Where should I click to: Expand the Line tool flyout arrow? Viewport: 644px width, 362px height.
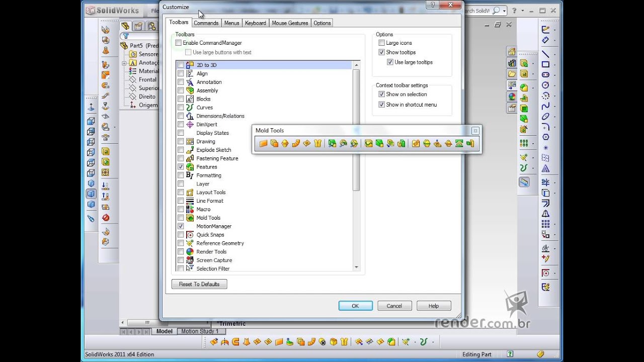pos(554,54)
